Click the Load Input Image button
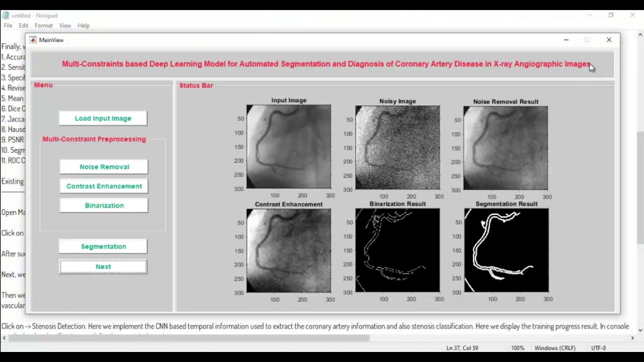 (x=103, y=118)
